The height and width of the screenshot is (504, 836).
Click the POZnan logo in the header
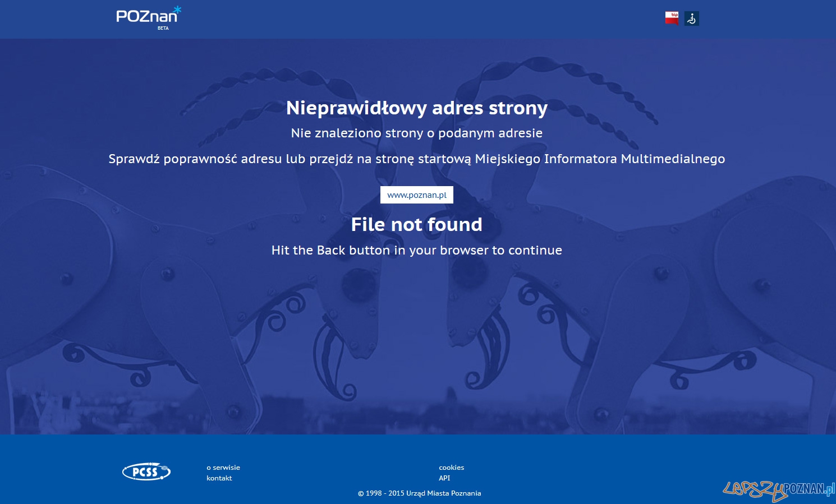point(147,17)
